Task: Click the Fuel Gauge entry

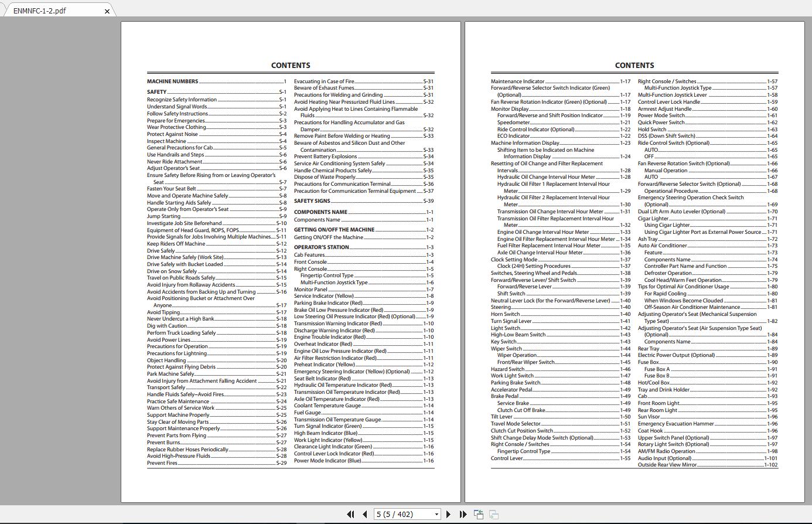Action: 364,413
